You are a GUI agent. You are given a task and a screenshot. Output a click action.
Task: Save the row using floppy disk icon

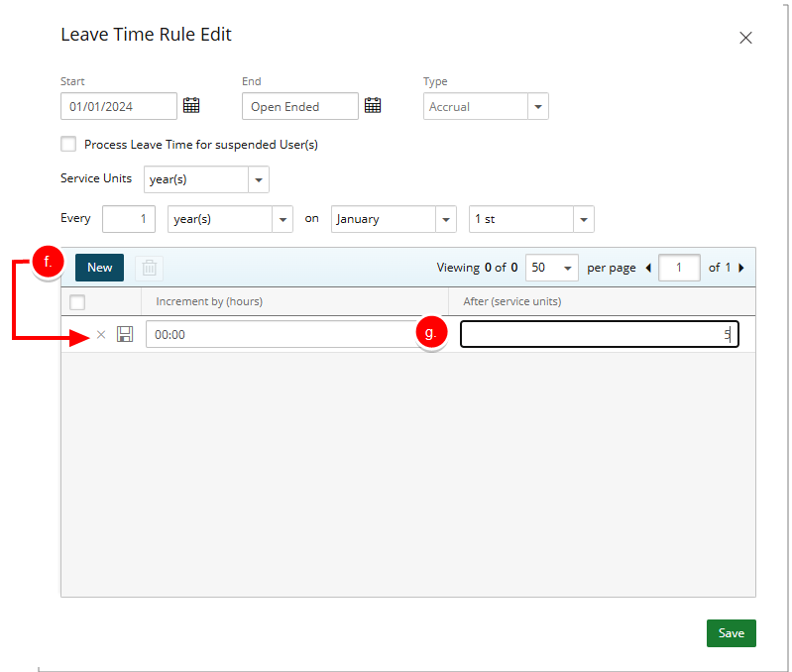coord(125,334)
